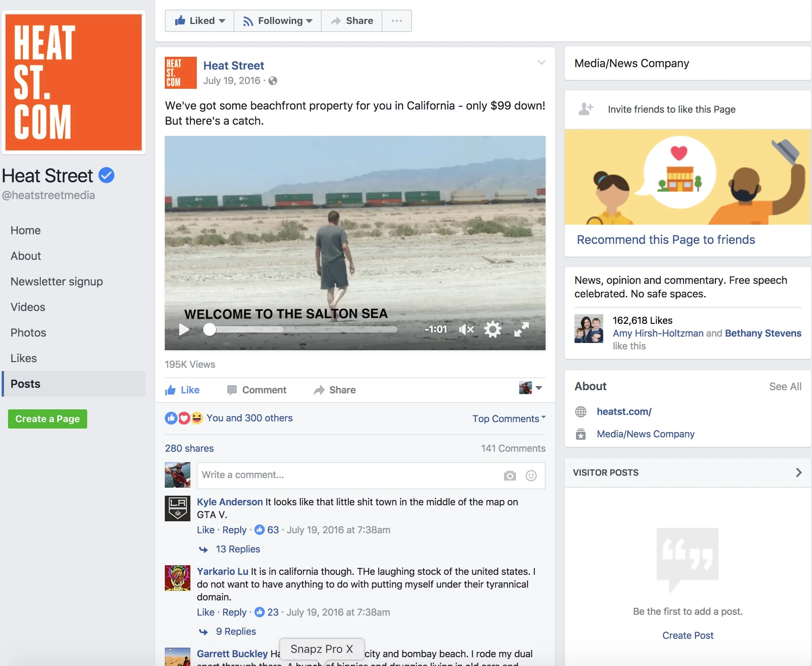The width and height of the screenshot is (812, 666).
Task: Click the more options ellipsis button
Action: [x=396, y=21]
